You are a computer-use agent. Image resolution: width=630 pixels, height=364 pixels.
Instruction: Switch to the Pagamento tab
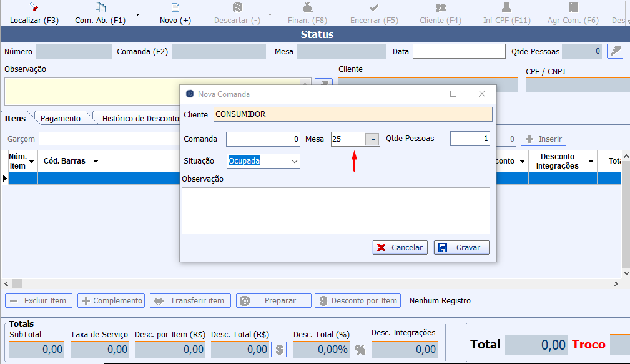(61, 118)
